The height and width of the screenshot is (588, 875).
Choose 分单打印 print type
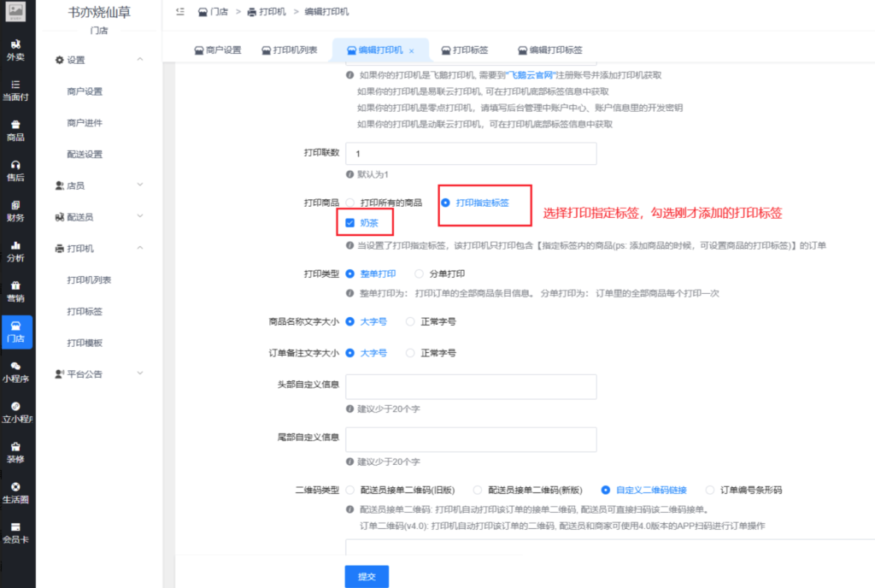[x=419, y=274]
